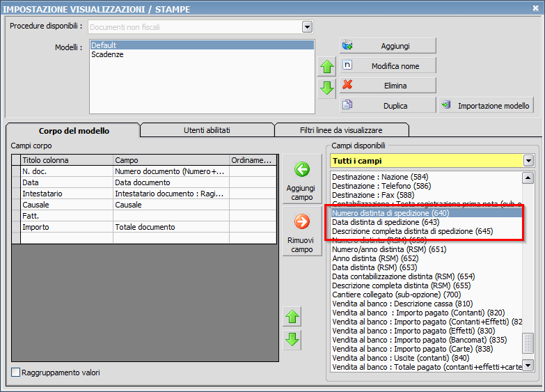Viewport: 545px width, 392px height.
Task: Select Descrizione completa distinta (RSM) (655)
Action: pyautogui.click(x=426, y=285)
